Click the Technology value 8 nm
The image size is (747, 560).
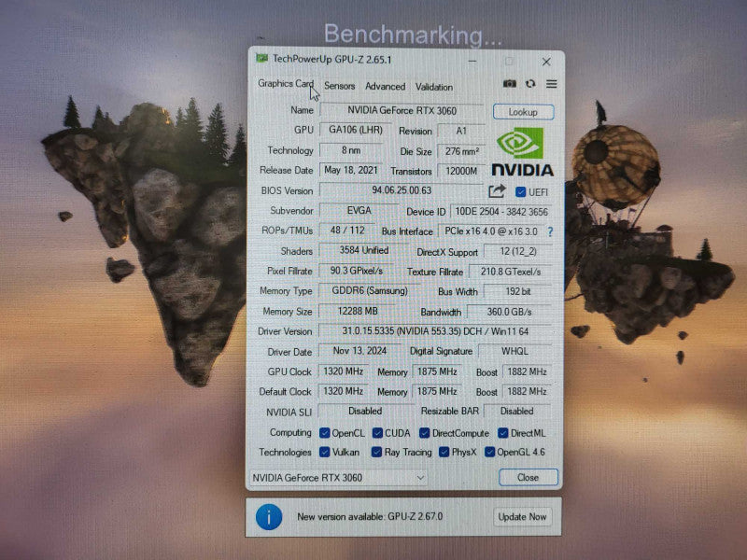pos(351,150)
